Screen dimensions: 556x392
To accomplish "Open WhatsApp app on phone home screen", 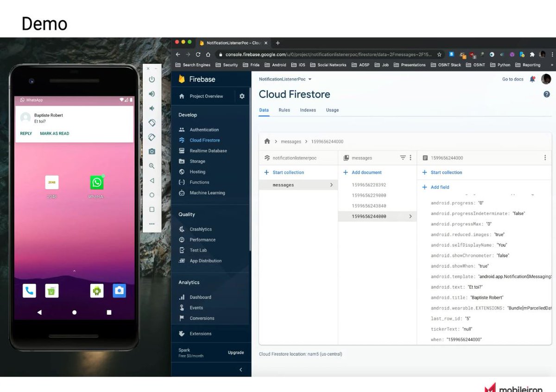I will (97, 183).
